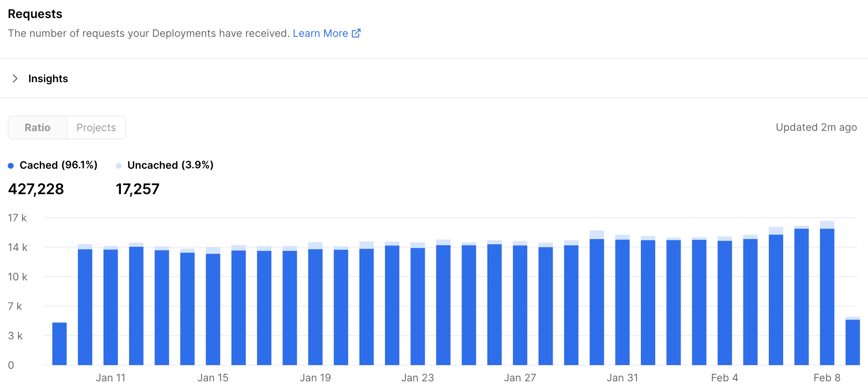Toggle the Cached (96.1%) legend label
The image size is (868, 392).
pos(58,165)
